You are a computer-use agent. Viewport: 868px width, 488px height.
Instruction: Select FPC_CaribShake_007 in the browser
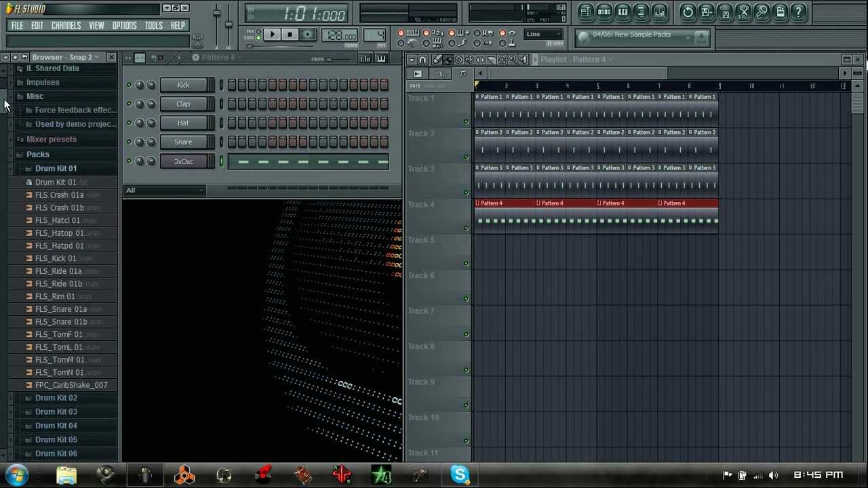coord(71,385)
